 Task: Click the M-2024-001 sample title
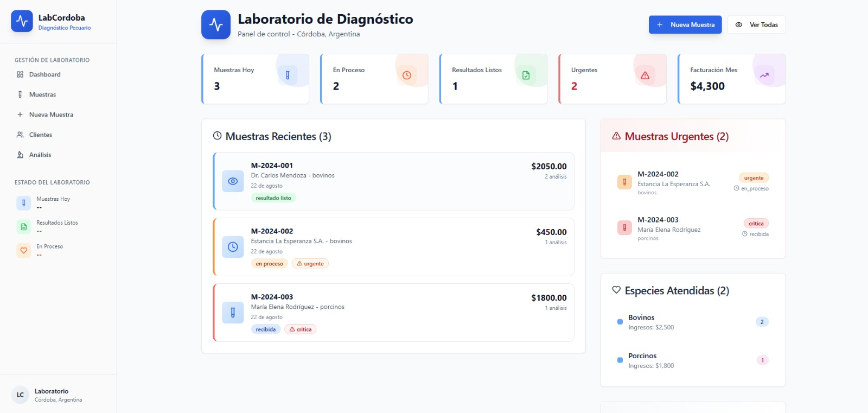pyautogui.click(x=272, y=166)
